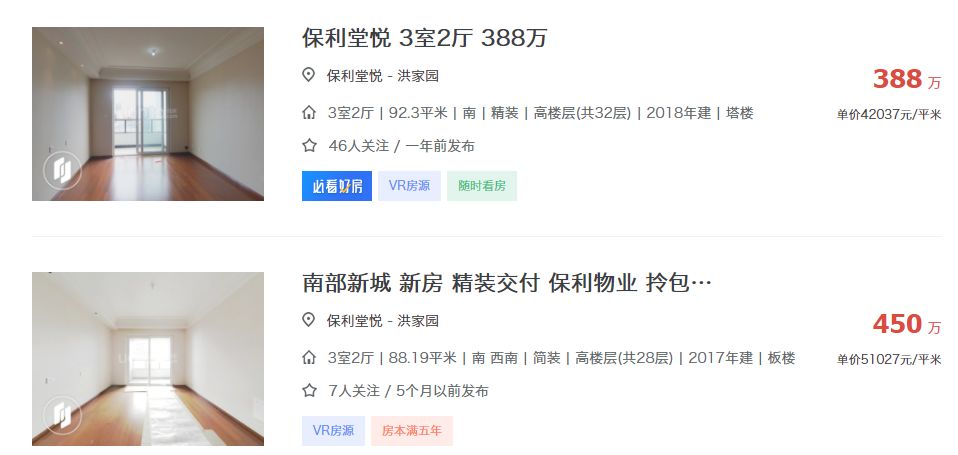Viewport: 958px width, 455px height.
Task: Click the 随时看房 green tag
Action: click(482, 186)
